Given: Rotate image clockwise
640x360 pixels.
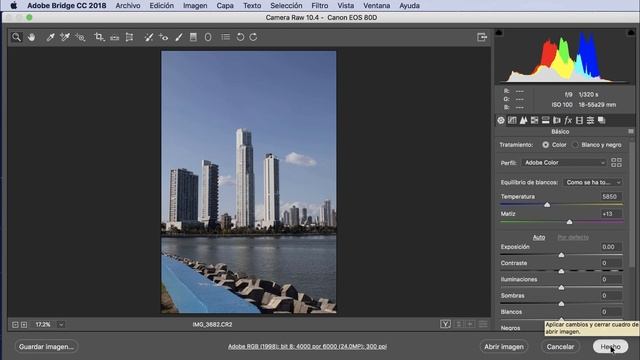Looking at the screenshot, I should click(x=253, y=37).
